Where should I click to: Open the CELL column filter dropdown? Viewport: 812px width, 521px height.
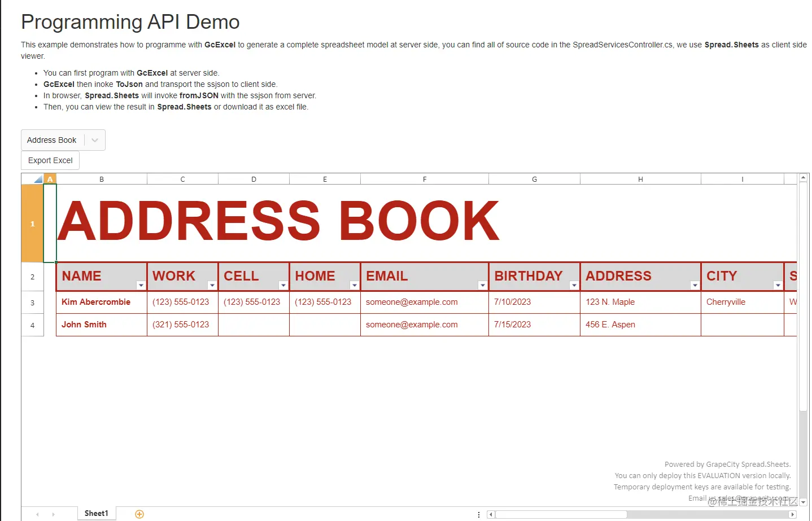coord(283,285)
